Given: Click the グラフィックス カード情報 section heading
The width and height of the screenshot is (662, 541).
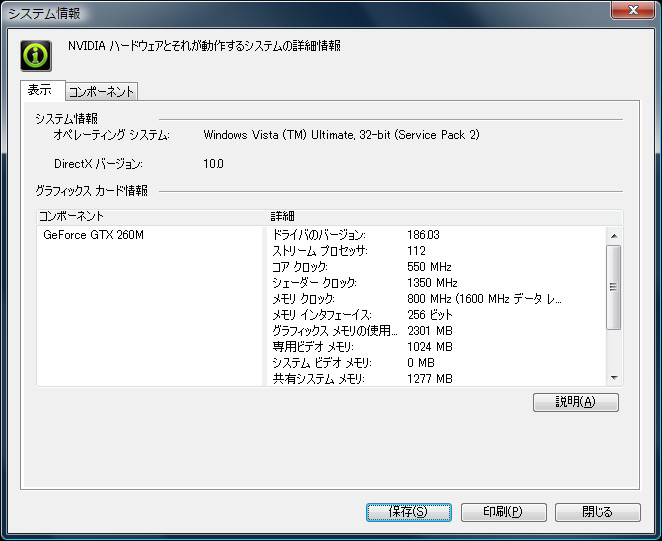Looking at the screenshot, I should pyautogui.click(x=91, y=191).
